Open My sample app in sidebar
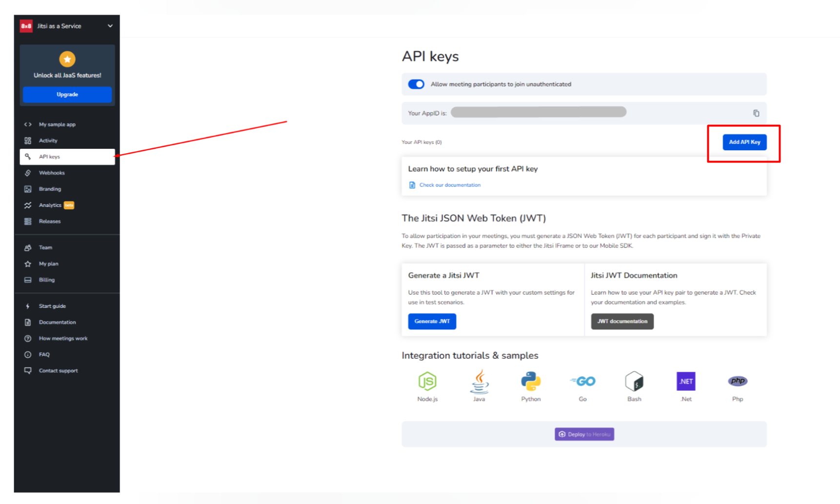This screenshot has height=504, width=840. 67,124
